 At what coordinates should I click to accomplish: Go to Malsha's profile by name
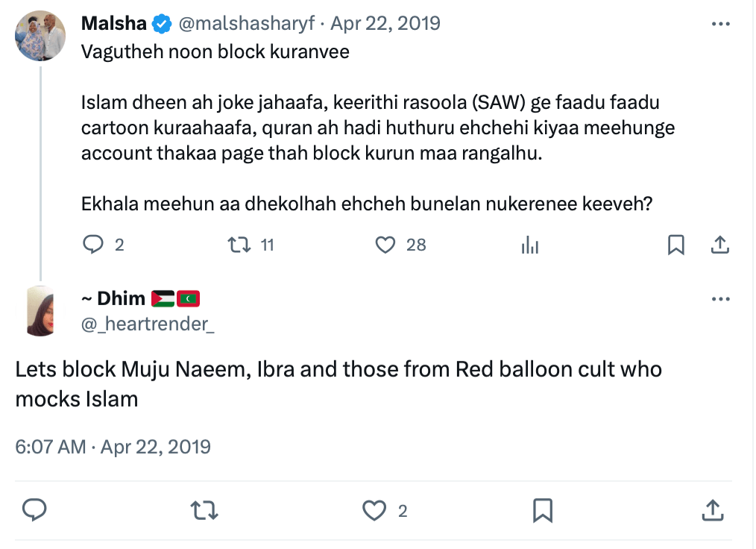coord(113,24)
